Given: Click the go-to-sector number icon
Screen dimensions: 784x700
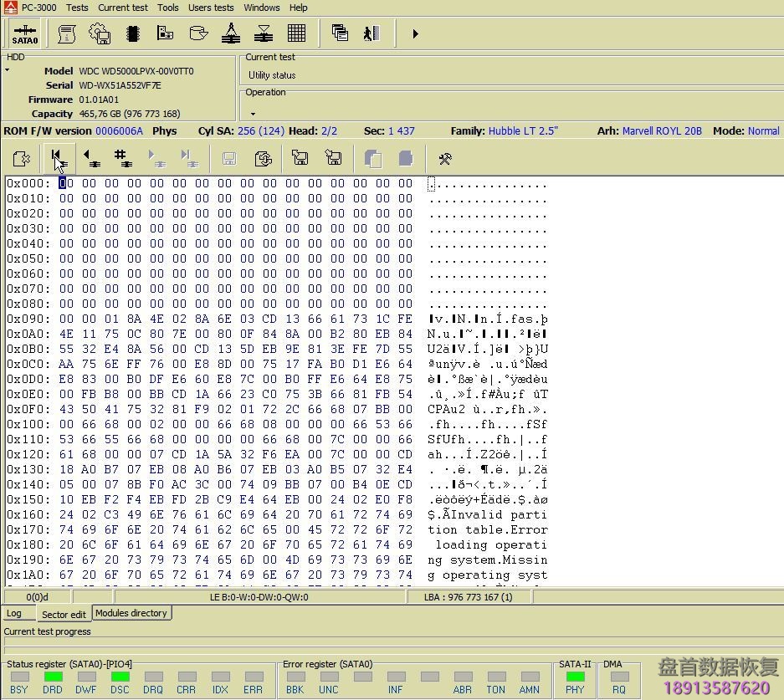Looking at the screenshot, I should click(121, 158).
